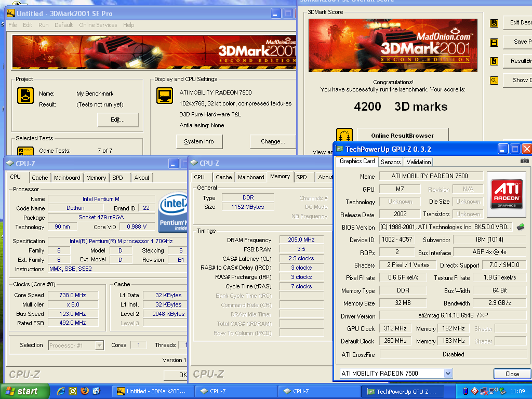Click the ResultBrowser icon in score window
The image size is (532, 399).
pyautogui.click(x=494, y=61)
